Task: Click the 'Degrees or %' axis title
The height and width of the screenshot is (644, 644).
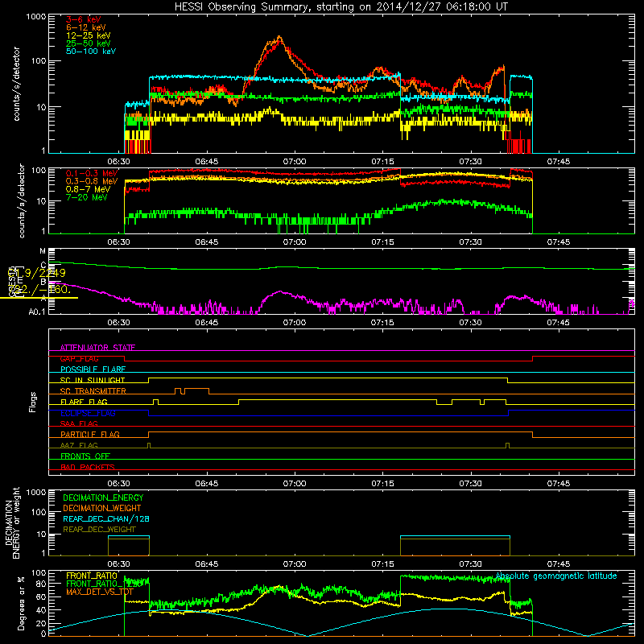Action: coord(21,603)
